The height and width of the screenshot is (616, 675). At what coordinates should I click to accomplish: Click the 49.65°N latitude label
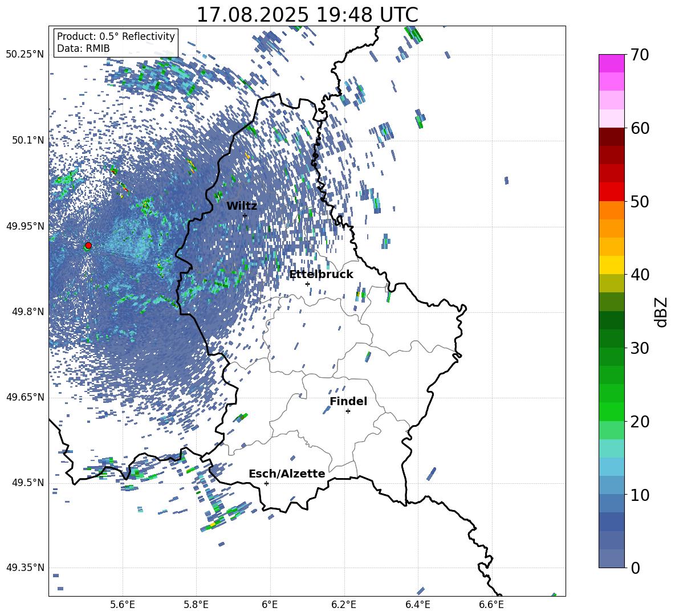pyautogui.click(x=26, y=397)
